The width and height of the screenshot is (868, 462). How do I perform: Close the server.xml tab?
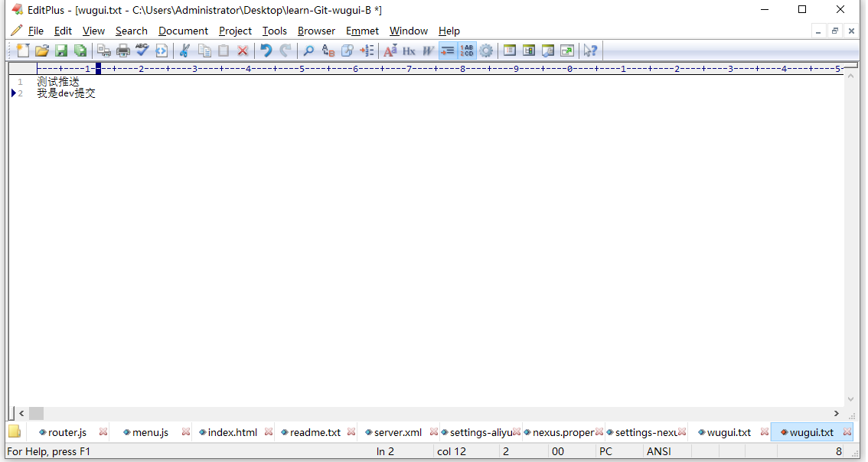[x=433, y=431]
